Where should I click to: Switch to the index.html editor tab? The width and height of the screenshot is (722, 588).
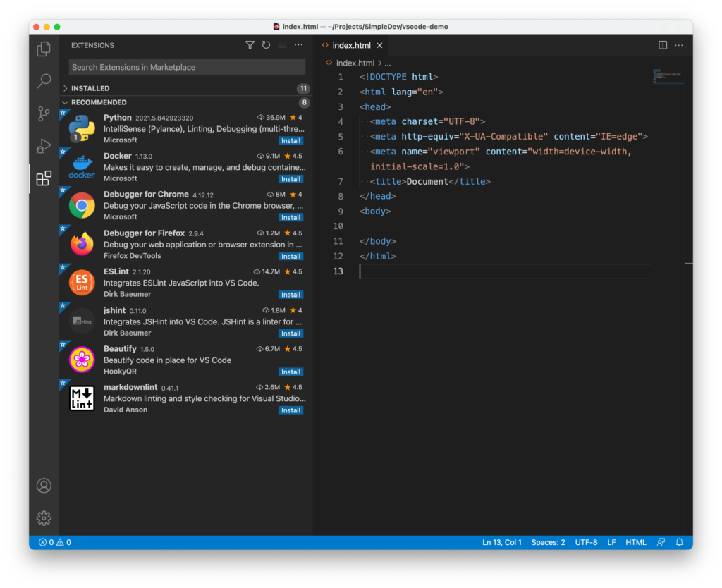(353, 45)
